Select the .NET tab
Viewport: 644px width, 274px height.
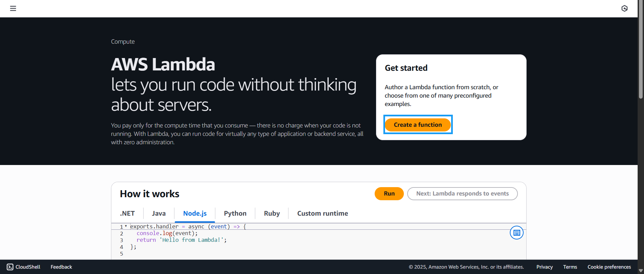(x=127, y=213)
